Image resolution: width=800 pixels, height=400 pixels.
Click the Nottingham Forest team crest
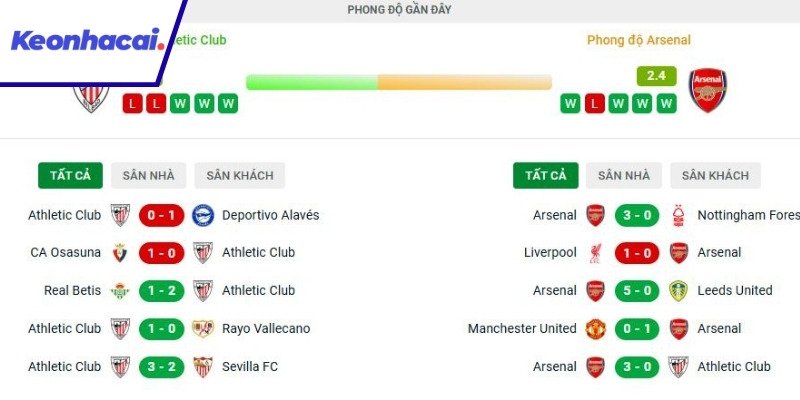(679, 215)
